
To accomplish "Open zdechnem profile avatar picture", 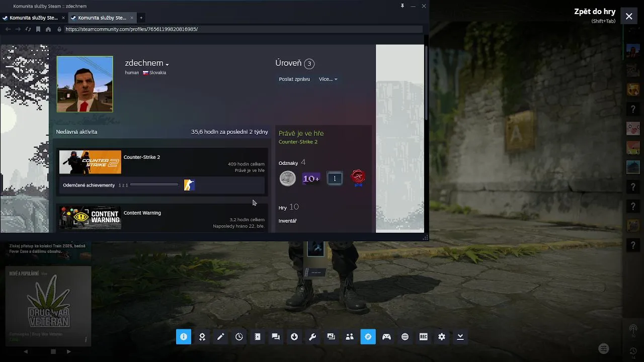I will 85,84.
